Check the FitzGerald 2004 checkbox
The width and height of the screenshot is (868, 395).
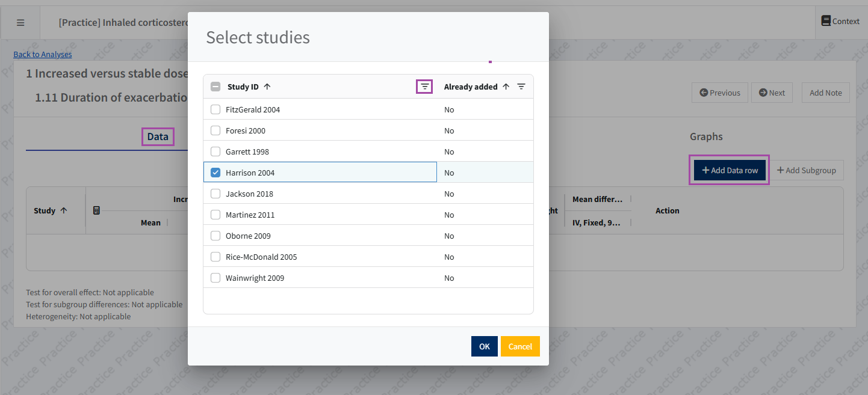(215, 109)
